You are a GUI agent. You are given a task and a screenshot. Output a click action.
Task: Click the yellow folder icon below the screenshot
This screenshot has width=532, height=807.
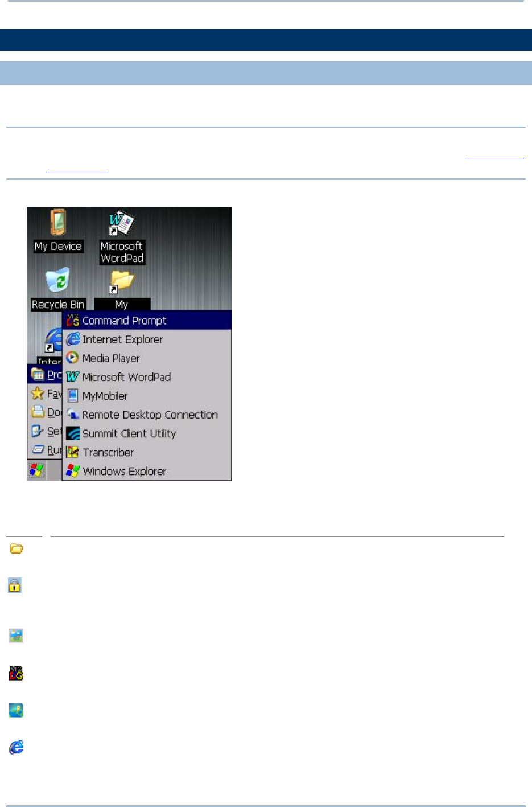pyautogui.click(x=17, y=548)
